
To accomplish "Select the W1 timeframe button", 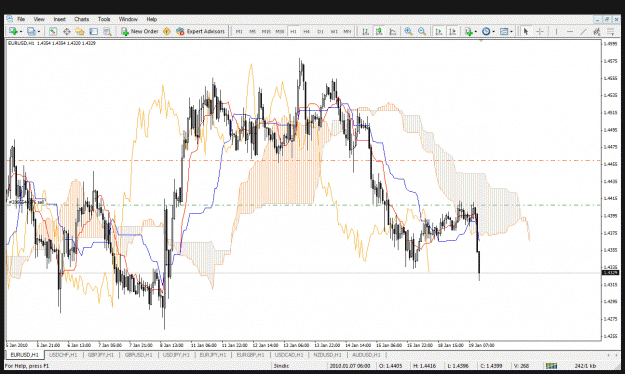I will point(334,31).
